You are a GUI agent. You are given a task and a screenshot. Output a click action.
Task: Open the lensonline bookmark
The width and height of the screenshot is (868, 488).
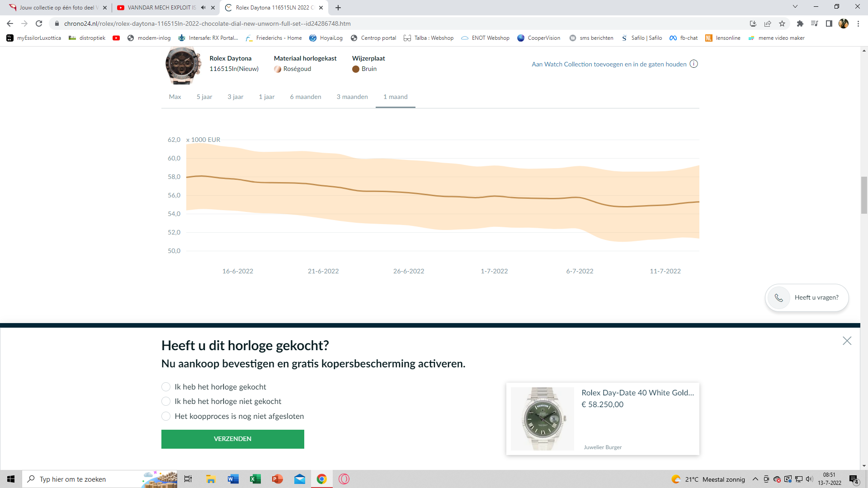click(x=723, y=38)
